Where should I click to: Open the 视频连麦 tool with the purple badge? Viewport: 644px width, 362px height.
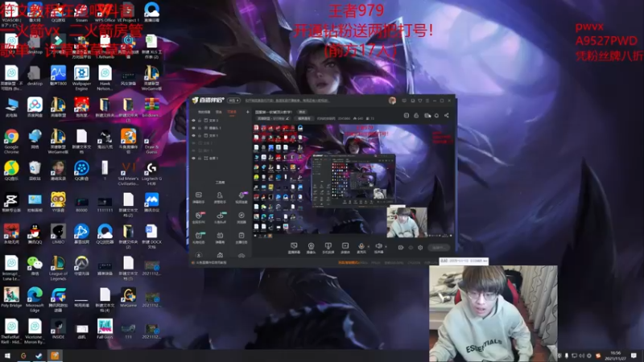pyautogui.click(x=242, y=197)
